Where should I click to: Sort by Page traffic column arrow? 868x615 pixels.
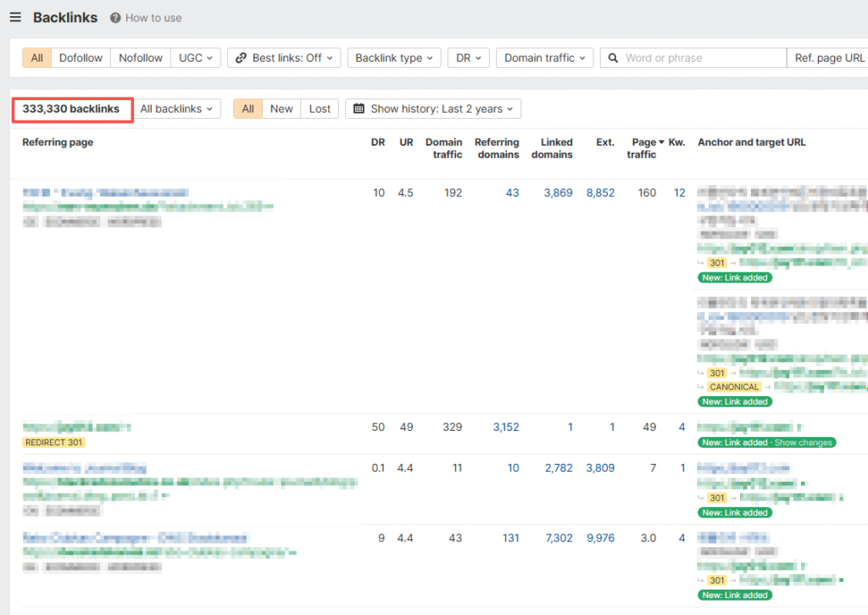pos(661,143)
